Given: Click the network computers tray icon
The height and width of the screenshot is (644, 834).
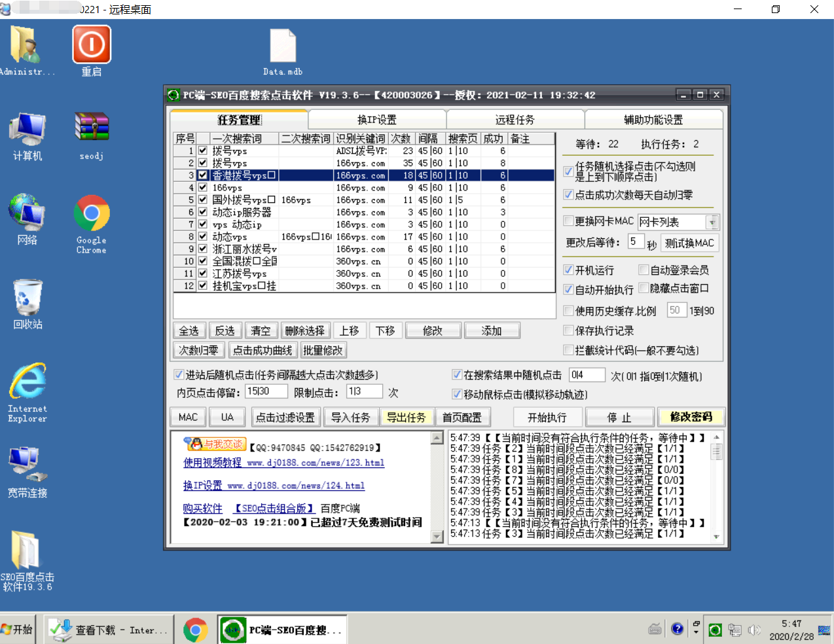Looking at the screenshot, I should click(735, 630).
